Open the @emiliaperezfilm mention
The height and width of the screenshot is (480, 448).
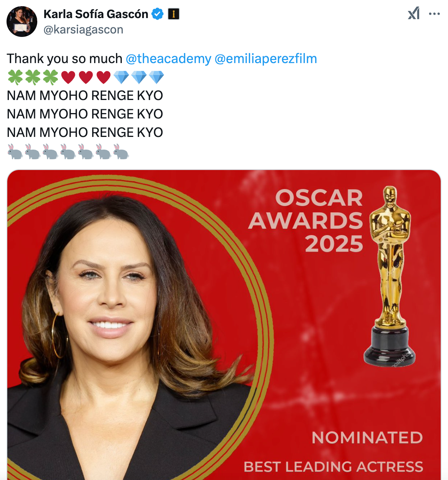[265, 58]
